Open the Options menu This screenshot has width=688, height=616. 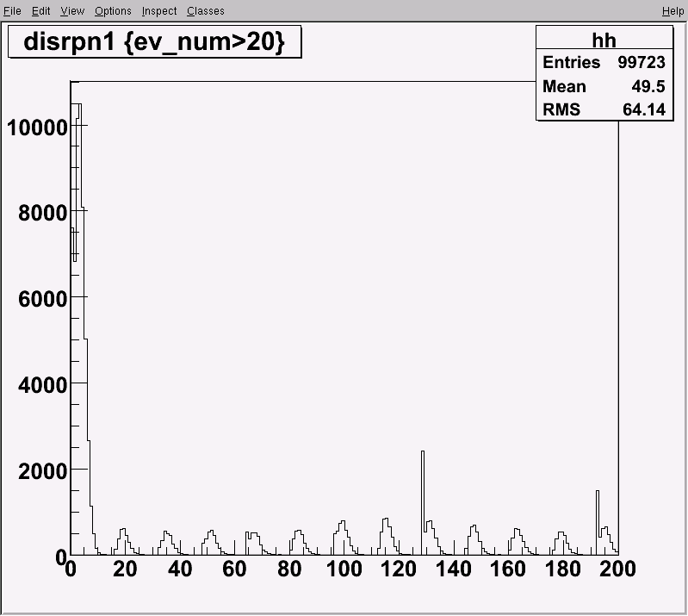click(x=113, y=11)
